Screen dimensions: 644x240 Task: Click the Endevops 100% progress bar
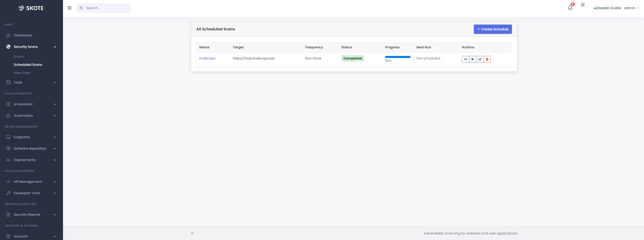tap(397, 57)
